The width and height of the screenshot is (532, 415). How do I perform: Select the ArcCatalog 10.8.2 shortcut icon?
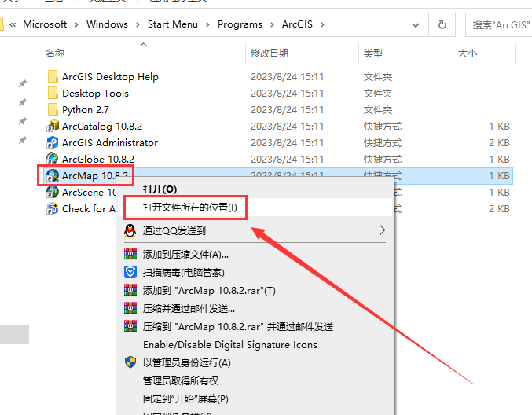click(x=53, y=127)
